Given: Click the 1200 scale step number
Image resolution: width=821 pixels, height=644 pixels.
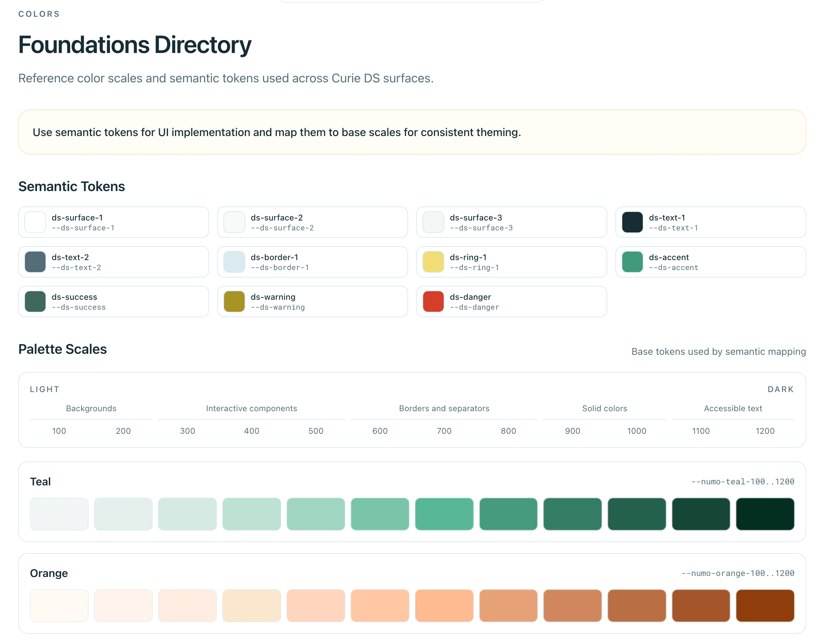Looking at the screenshot, I should (765, 431).
